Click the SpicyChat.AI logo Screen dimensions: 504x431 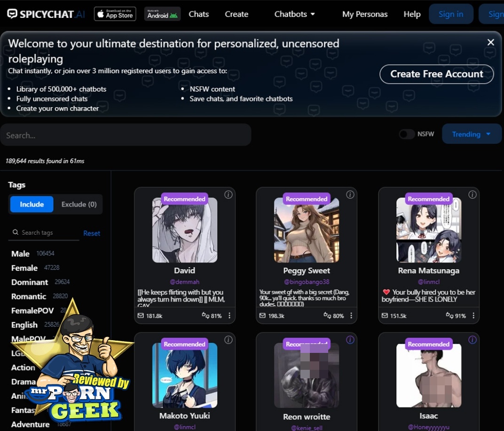(46, 14)
